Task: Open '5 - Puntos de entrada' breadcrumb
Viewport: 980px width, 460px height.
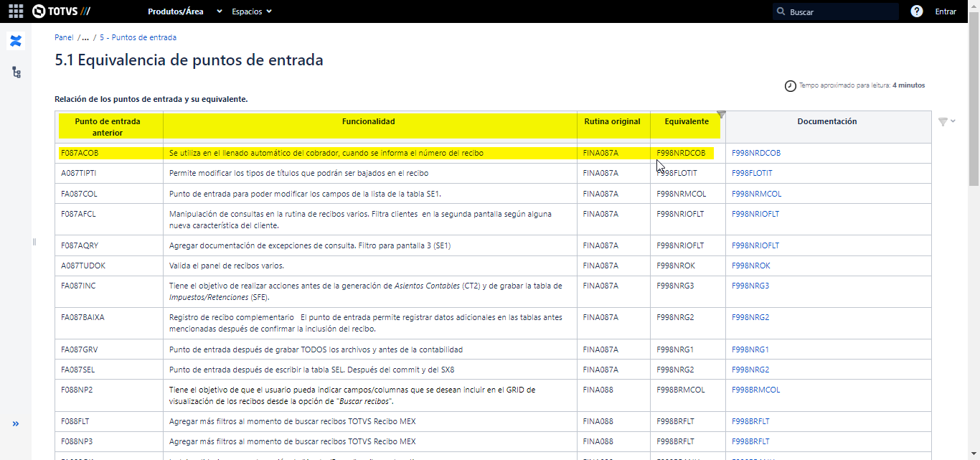Action: [138, 37]
